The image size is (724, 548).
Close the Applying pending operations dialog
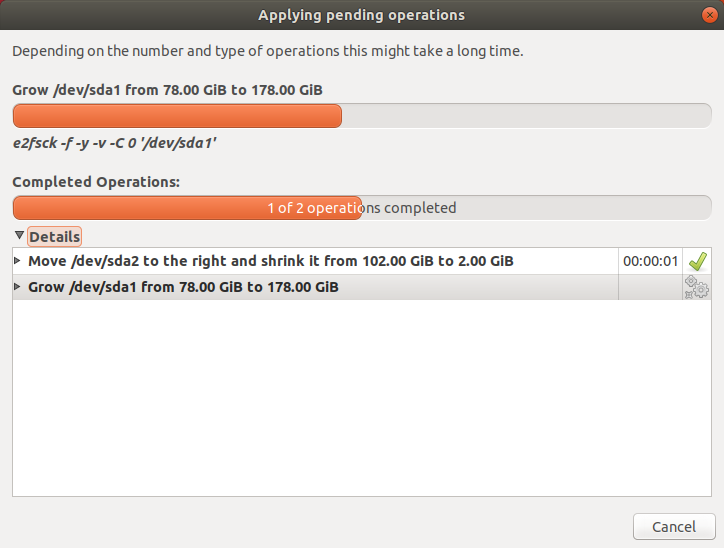[x=709, y=15]
